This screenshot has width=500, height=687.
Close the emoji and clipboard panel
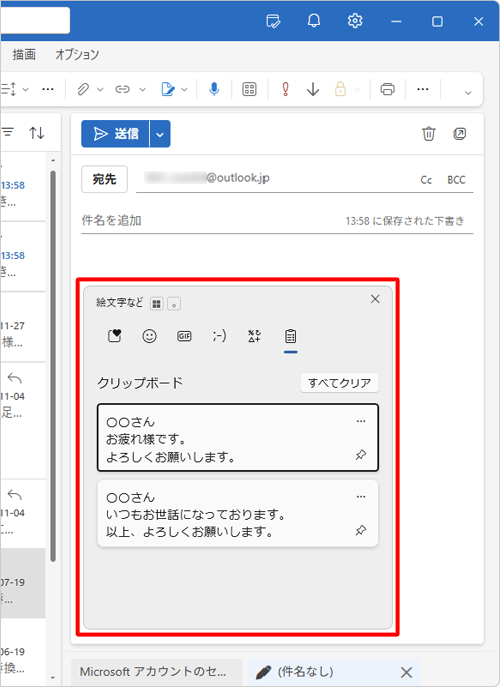375,299
